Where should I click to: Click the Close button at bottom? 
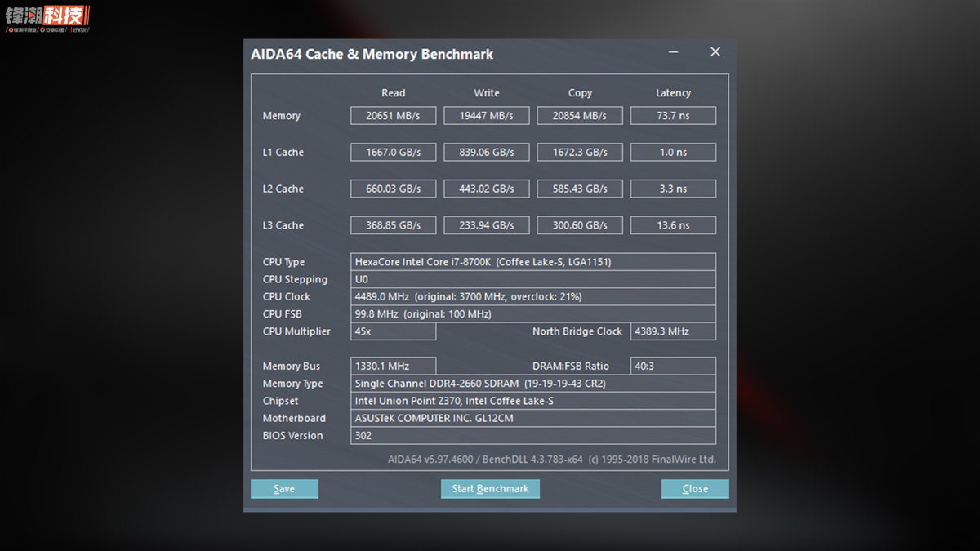pos(695,489)
